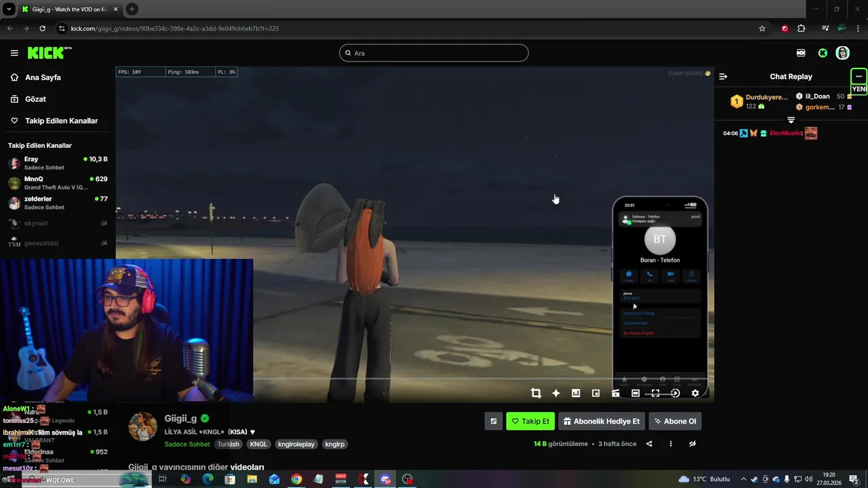
Task: Open Gözat in the sidebar
Action: pyautogui.click(x=35, y=99)
